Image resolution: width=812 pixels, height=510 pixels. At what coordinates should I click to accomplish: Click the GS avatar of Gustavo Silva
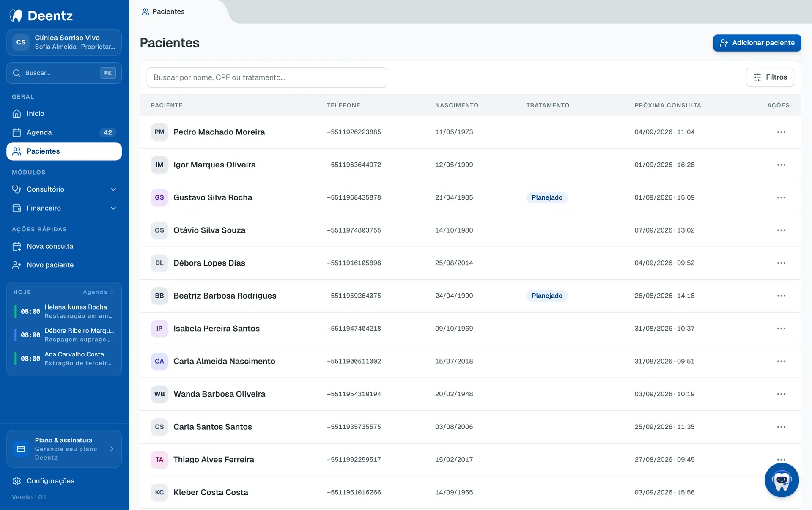click(x=159, y=197)
